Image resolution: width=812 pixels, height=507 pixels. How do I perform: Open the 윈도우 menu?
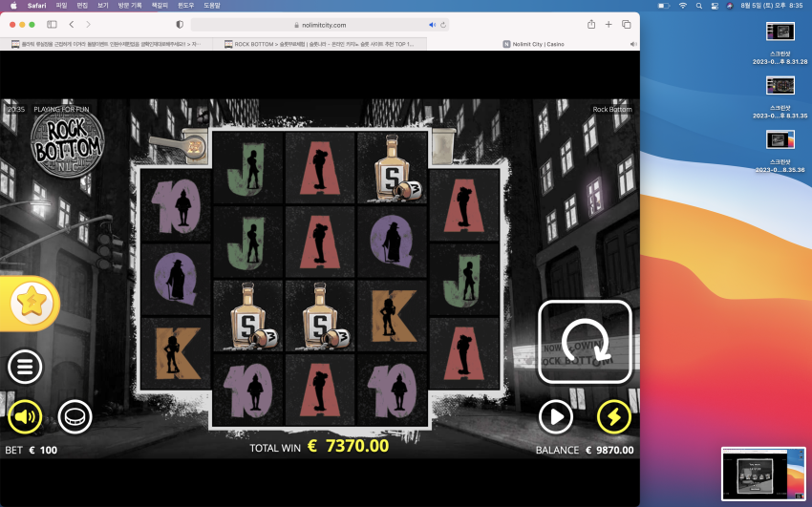[186, 5]
